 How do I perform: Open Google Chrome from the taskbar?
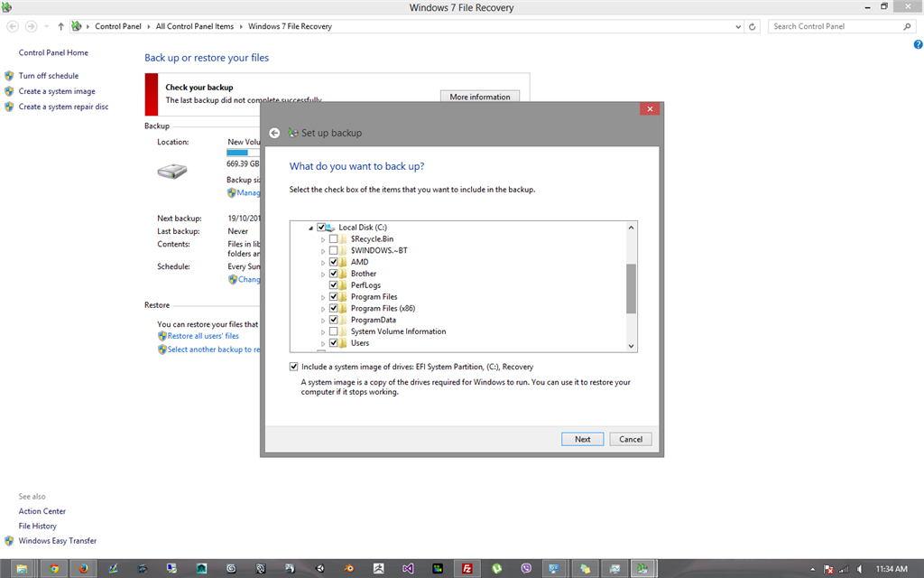[x=54, y=569]
